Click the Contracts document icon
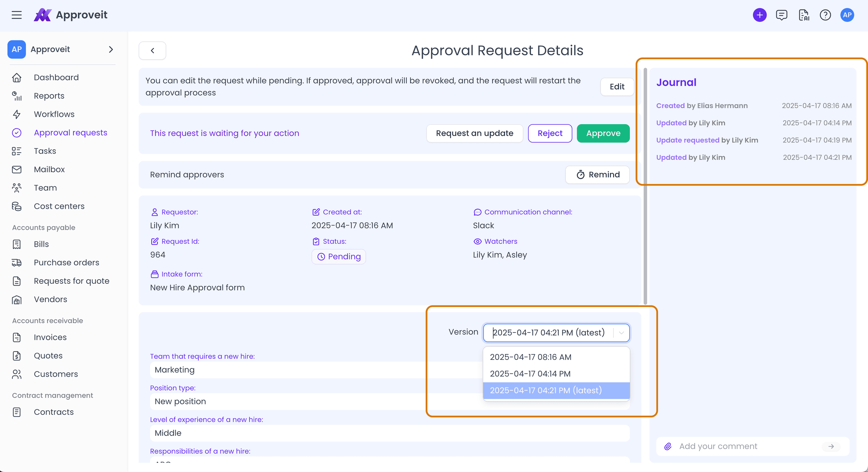 16,412
